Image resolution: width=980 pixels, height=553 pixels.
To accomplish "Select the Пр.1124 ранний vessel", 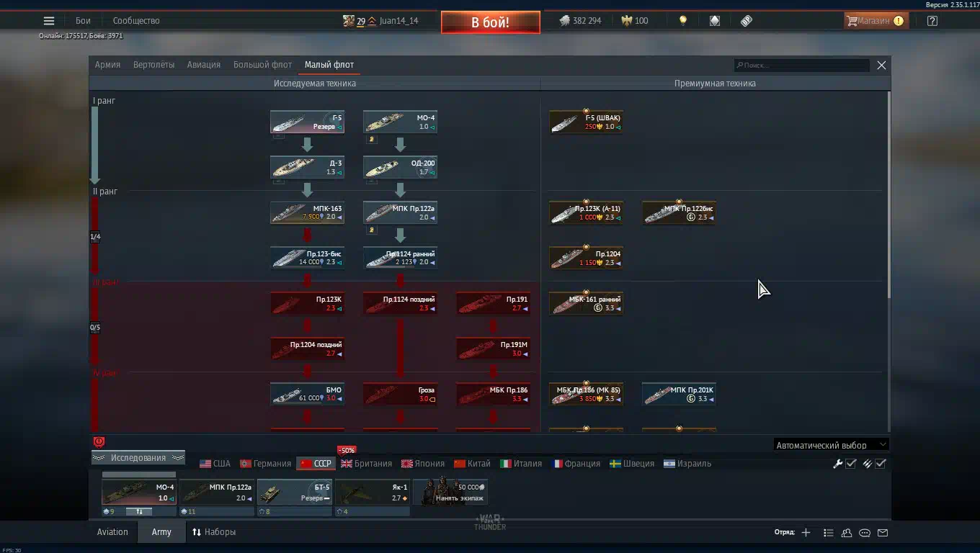I will pyautogui.click(x=400, y=258).
